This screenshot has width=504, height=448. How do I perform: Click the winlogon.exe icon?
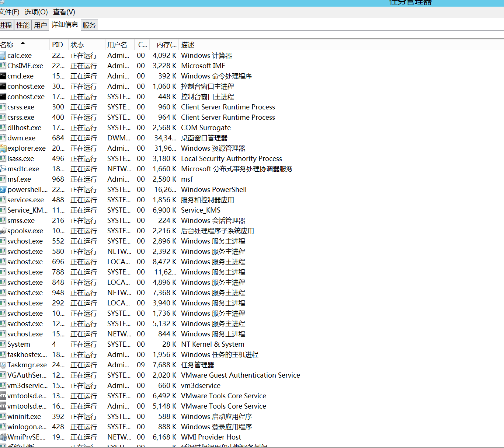click(x=3, y=427)
